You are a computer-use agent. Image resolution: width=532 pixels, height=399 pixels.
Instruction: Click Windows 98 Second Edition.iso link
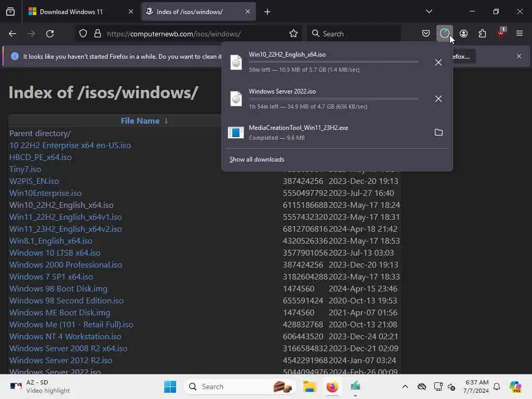click(66, 301)
